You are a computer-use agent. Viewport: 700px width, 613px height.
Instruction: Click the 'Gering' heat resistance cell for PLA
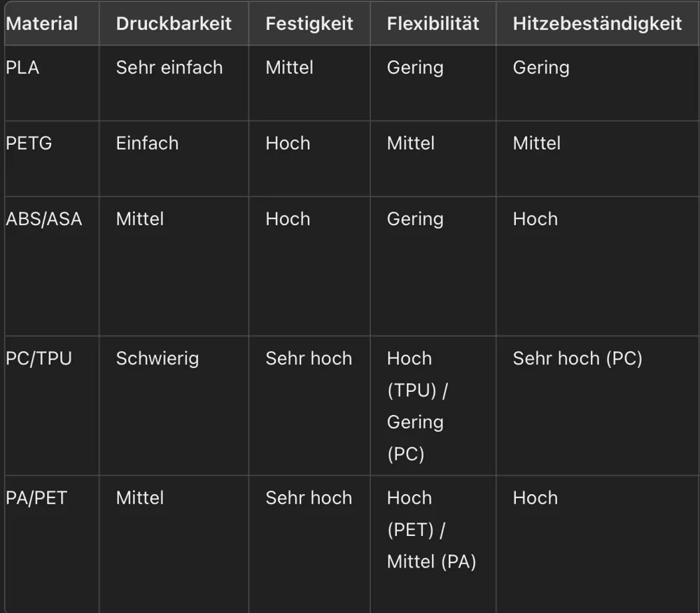pyautogui.click(x=598, y=83)
